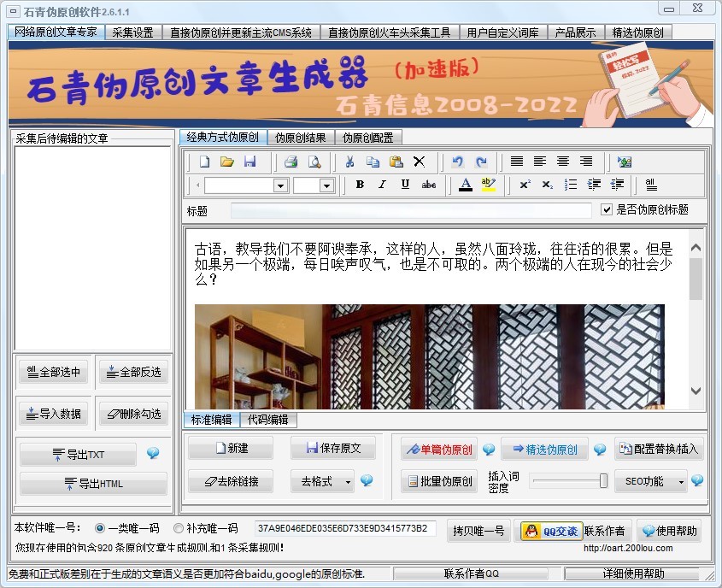This screenshot has width=722, height=588.
Task: Align text left
Action: click(x=540, y=162)
